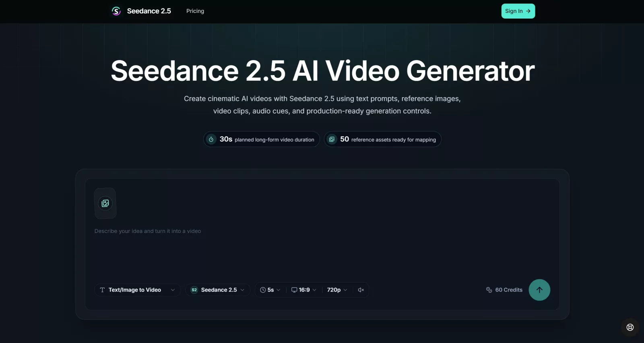Click the 60 Credits indicator
This screenshot has width=644, height=343.
point(504,290)
